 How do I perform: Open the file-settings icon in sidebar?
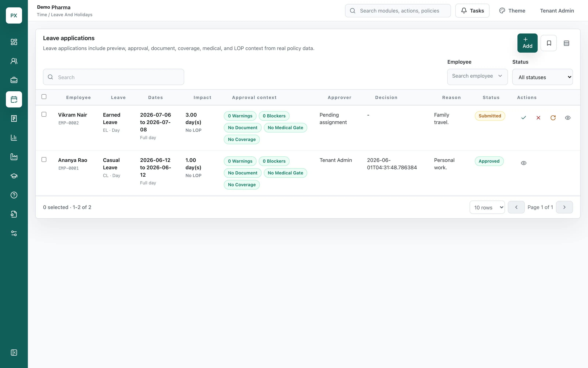(14, 214)
